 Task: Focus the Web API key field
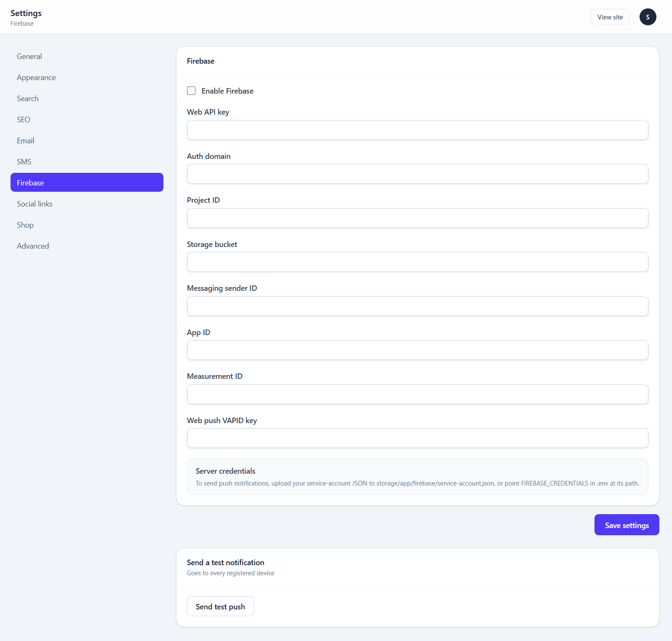(418, 130)
